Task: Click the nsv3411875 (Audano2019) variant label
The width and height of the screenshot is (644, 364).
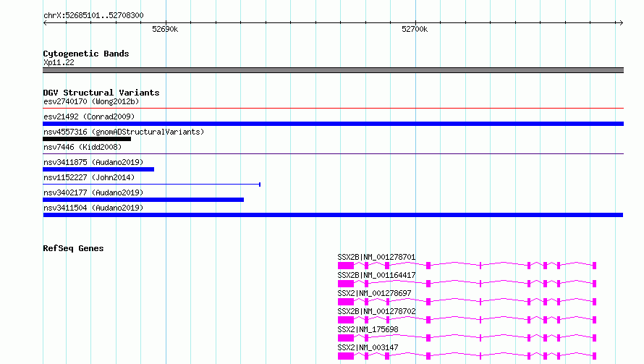Action: (93, 162)
